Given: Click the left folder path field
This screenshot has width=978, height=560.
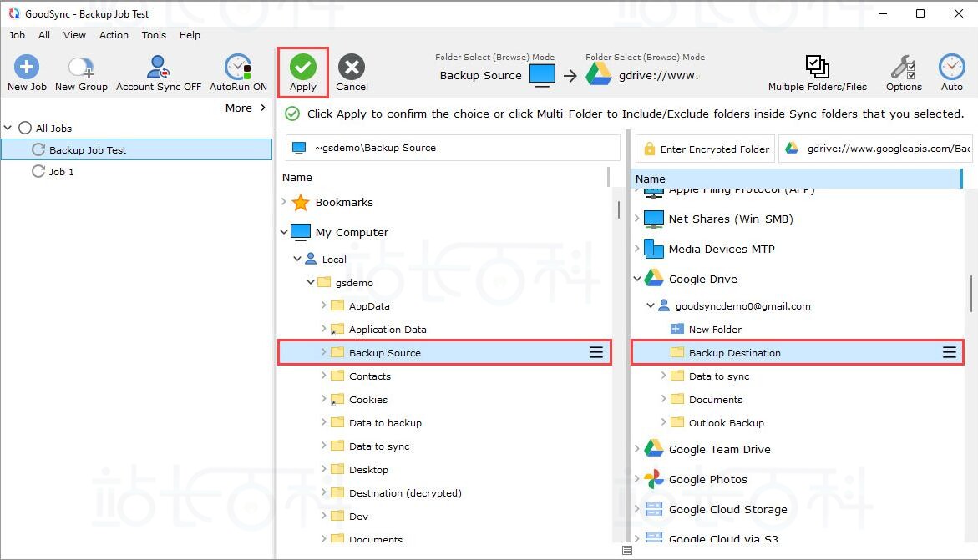Looking at the screenshot, I should [x=453, y=148].
